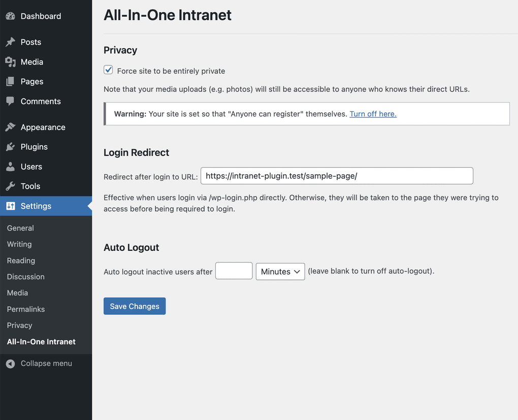Follow the Turn off here link
Viewport: 518px width, 420px height.
[373, 114]
